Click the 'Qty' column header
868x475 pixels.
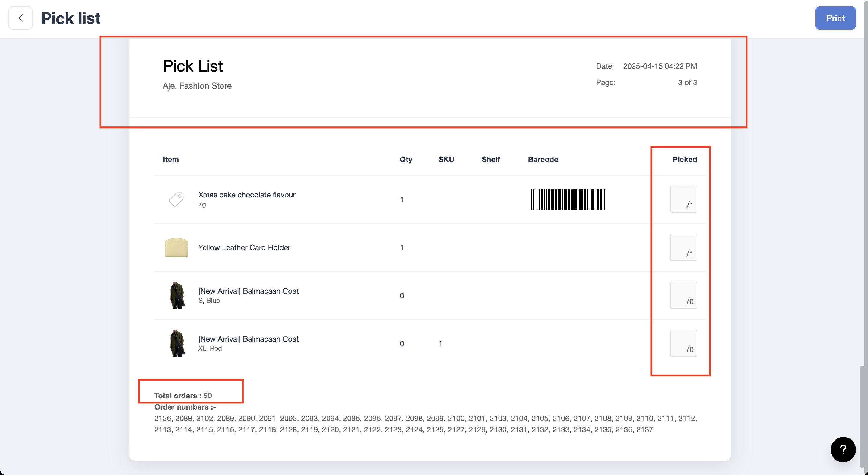[x=406, y=159]
